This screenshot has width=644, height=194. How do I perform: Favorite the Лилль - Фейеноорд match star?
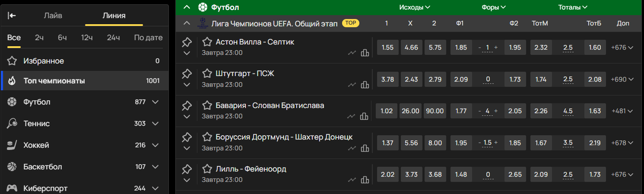[x=207, y=169]
